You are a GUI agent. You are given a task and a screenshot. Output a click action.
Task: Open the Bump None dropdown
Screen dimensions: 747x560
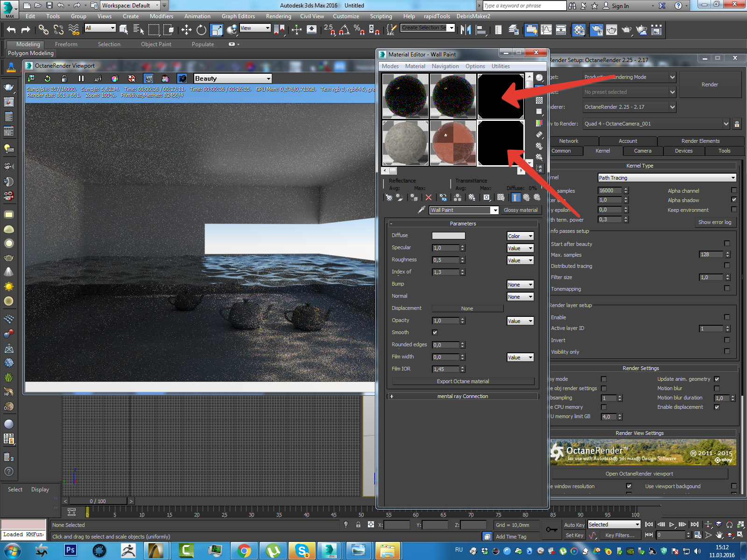tap(520, 285)
